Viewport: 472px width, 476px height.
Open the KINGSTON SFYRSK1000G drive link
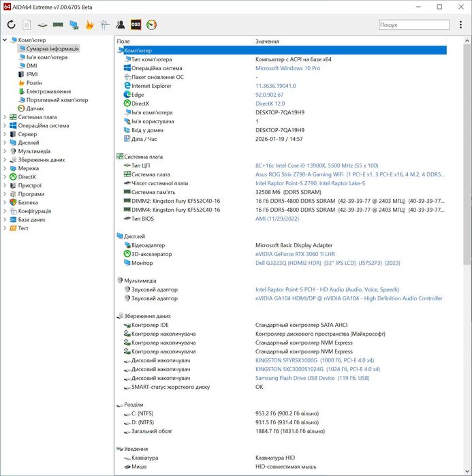(315, 360)
